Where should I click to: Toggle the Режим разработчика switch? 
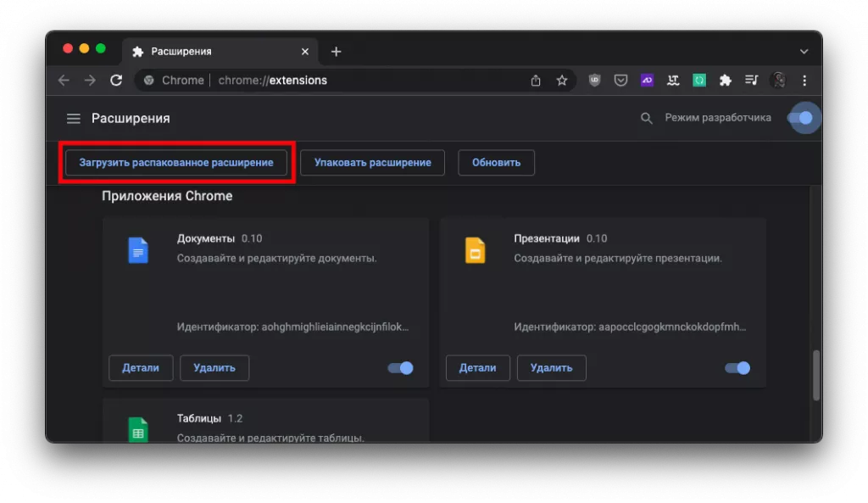pos(800,118)
